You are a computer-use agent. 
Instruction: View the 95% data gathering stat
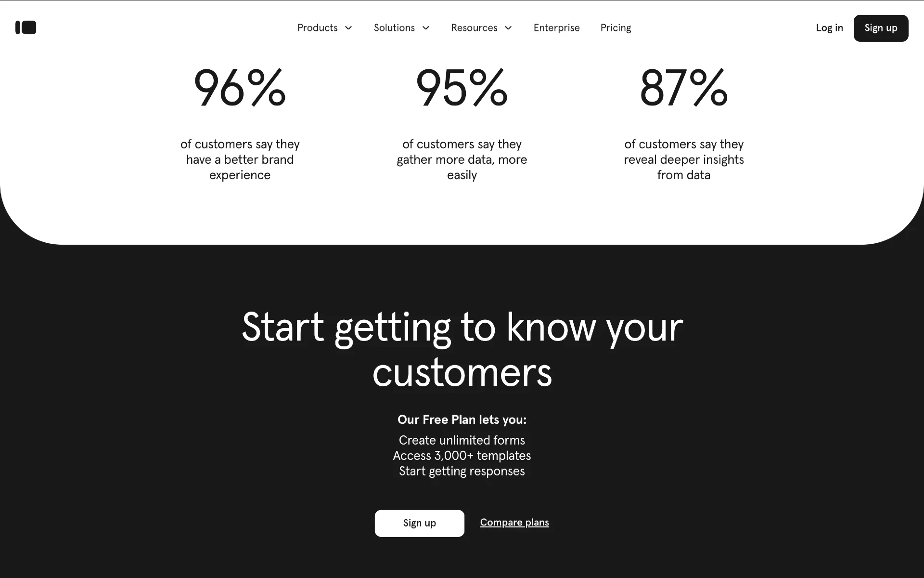click(462, 88)
